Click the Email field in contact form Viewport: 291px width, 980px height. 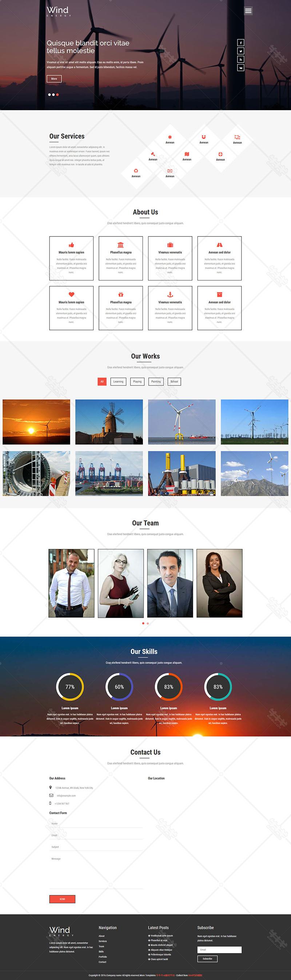point(96,835)
